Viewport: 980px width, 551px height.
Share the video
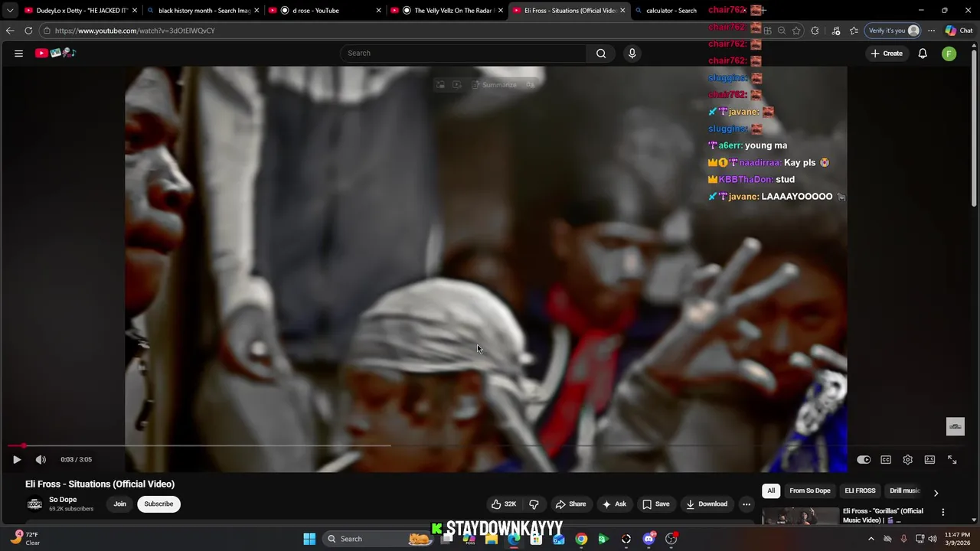click(x=570, y=504)
